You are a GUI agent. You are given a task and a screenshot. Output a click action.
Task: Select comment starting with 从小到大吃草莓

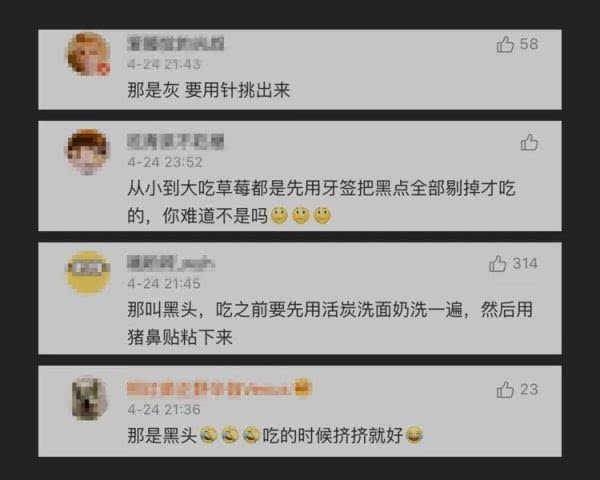click(321, 202)
